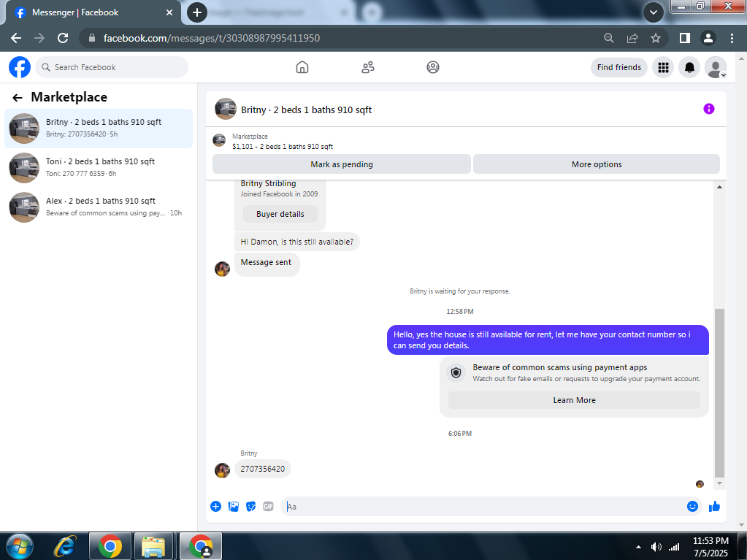
Task: Click the conversation scrollbar thumb
Action: pyautogui.click(x=719, y=393)
